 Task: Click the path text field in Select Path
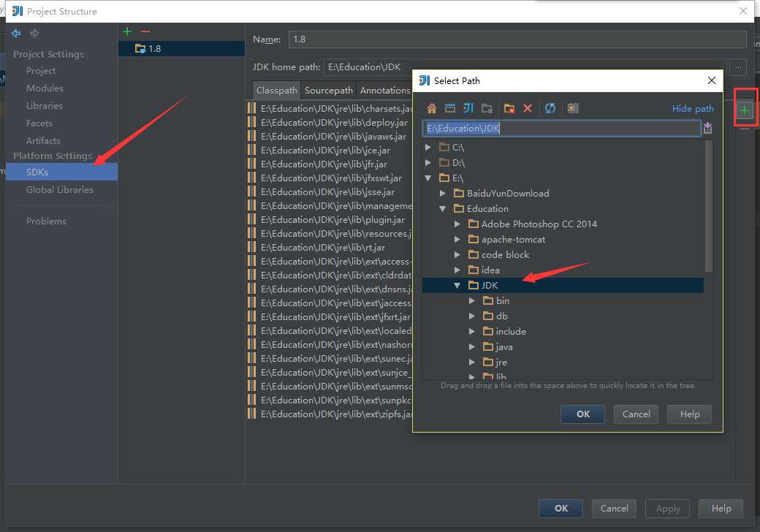click(562, 128)
